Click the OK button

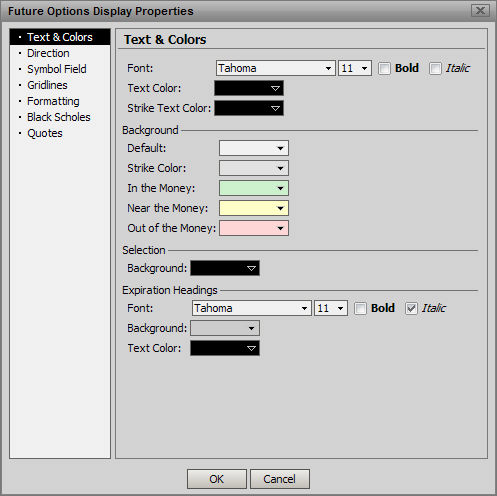217,479
